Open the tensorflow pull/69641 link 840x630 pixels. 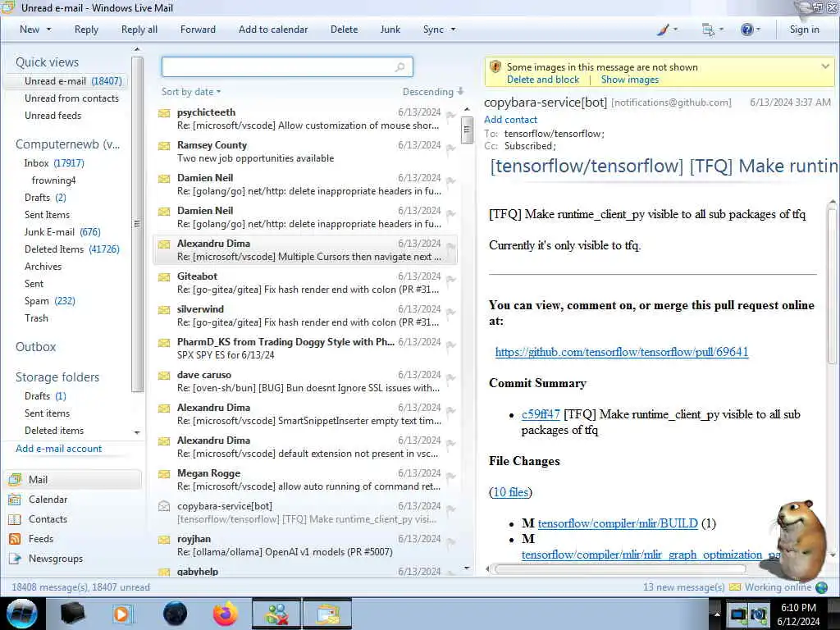pos(622,352)
